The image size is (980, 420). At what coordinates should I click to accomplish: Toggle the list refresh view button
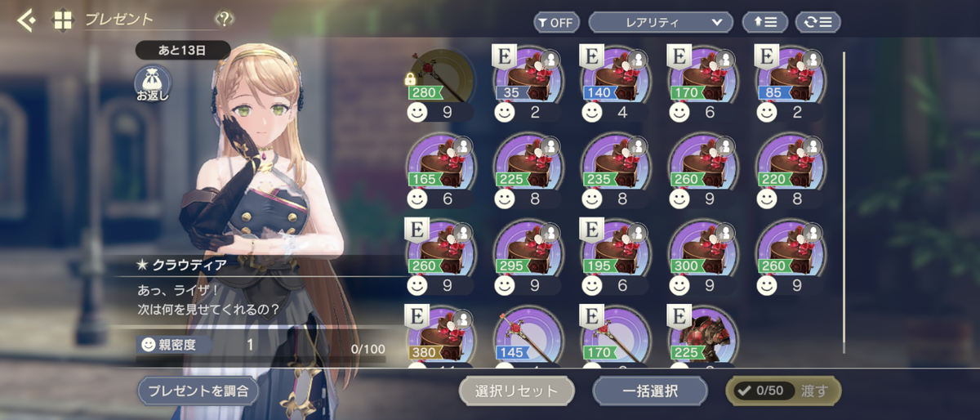click(x=817, y=22)
